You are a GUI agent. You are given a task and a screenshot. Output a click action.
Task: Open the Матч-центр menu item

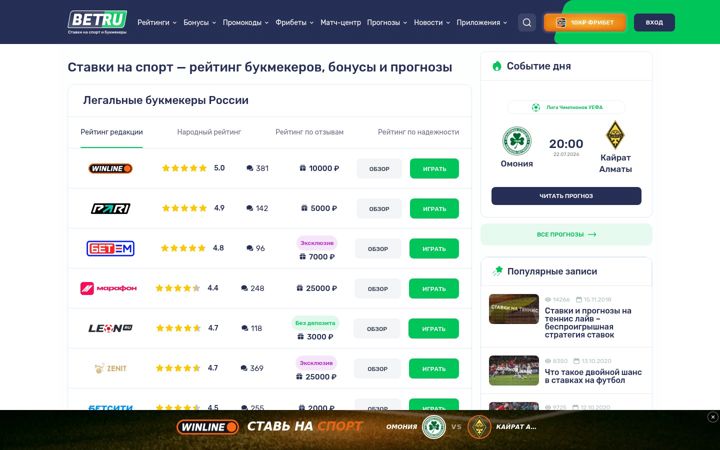point(340,22)
